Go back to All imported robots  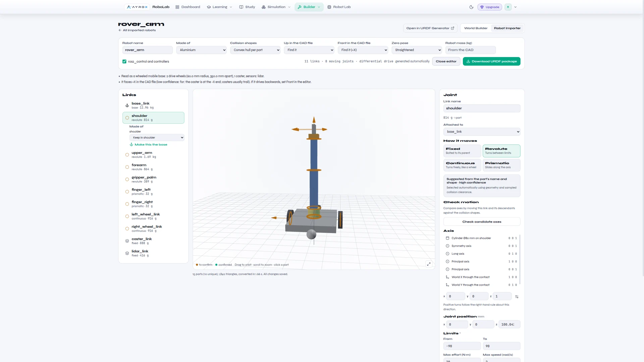coord(137,30)
